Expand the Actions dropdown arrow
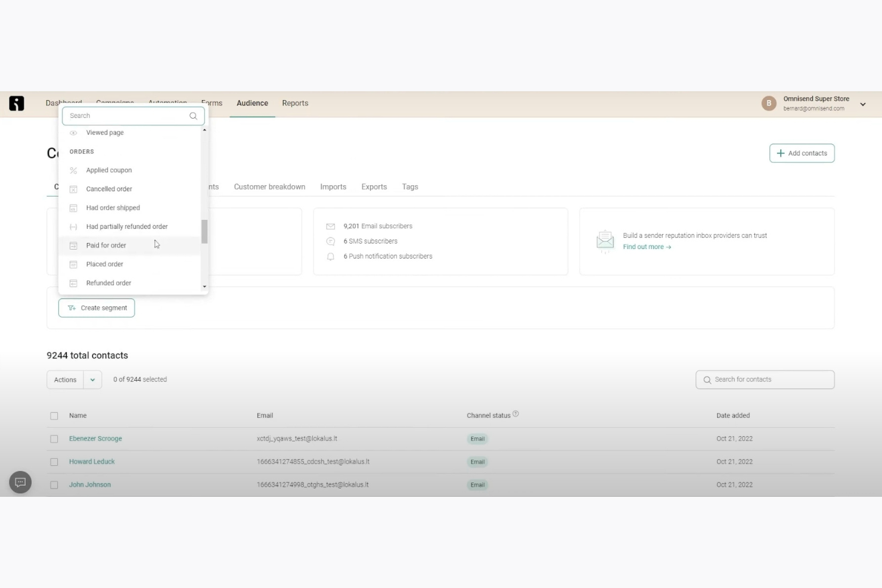Screen dimensions: 882x588 coord(92,379)
